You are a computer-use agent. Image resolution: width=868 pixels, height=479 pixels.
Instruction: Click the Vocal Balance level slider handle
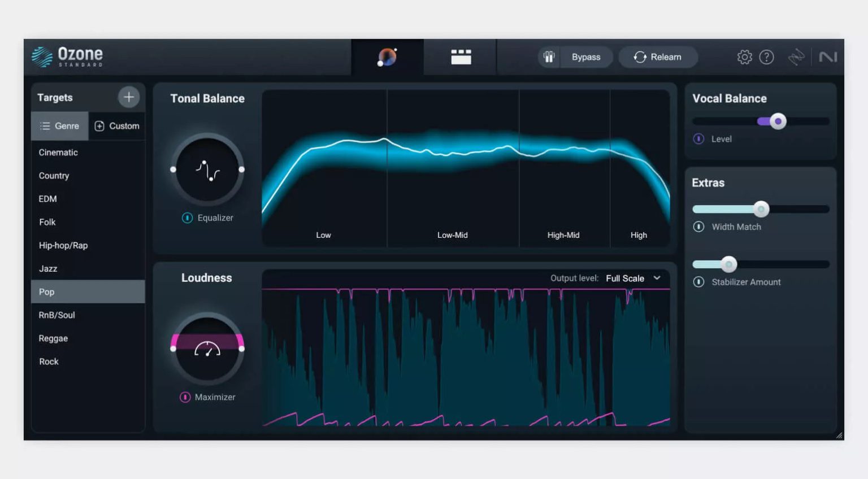(x=778, y=121)
